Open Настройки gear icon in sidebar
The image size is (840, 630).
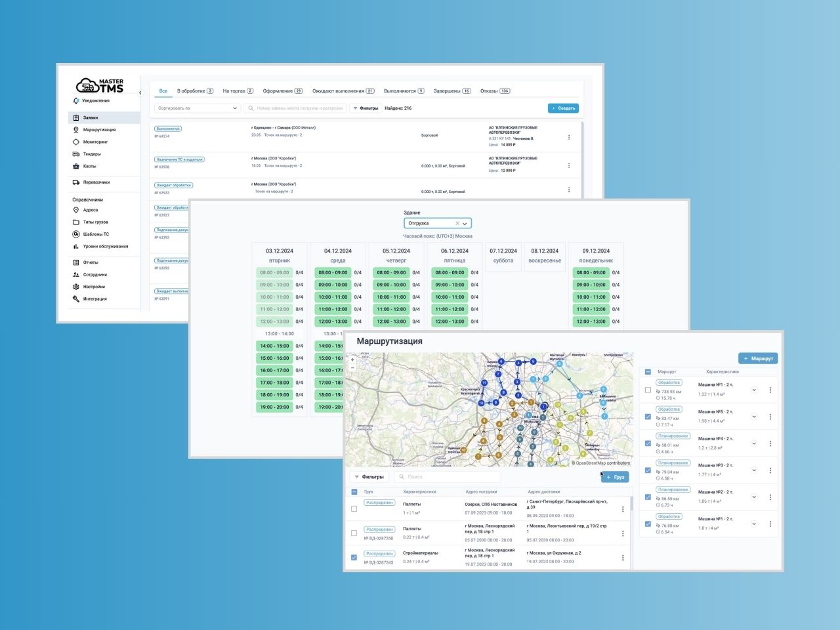(76, 287)
